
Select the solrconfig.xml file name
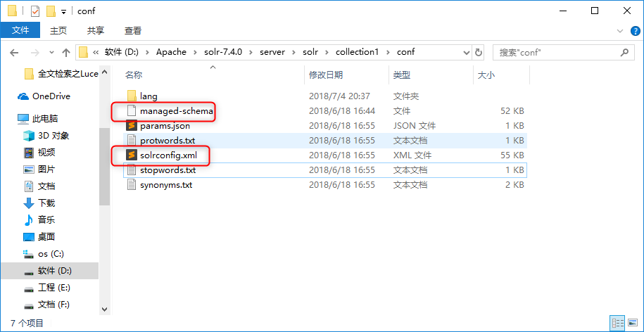click(168, 155)
